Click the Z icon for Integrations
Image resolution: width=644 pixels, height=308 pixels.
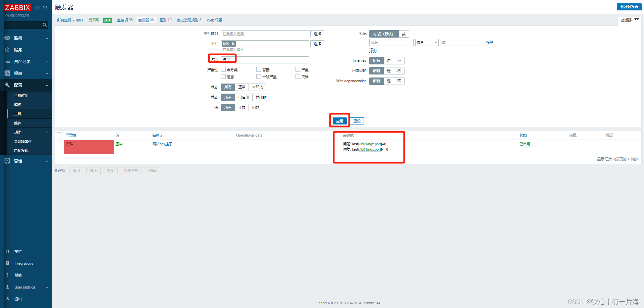[x=7, y=263]
